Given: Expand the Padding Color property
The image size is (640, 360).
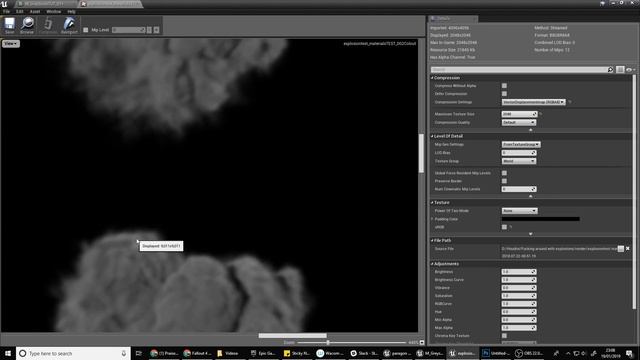Looking at the screenshot, I should pos(433,219).
